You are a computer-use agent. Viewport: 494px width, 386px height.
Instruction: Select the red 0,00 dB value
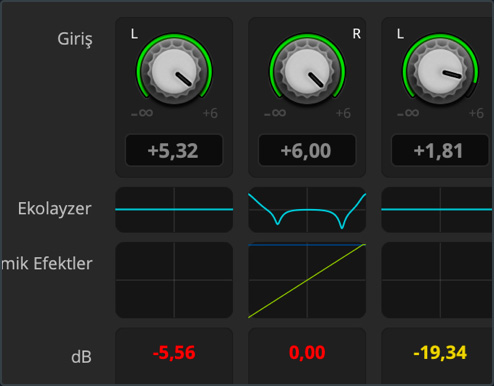[x=307, y=353]
